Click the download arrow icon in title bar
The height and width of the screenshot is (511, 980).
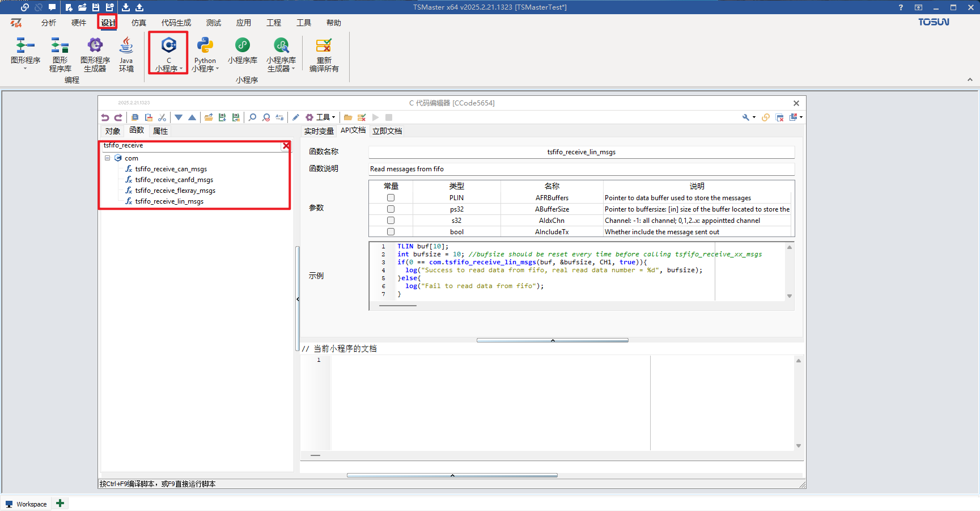click(x=126, y=7)
